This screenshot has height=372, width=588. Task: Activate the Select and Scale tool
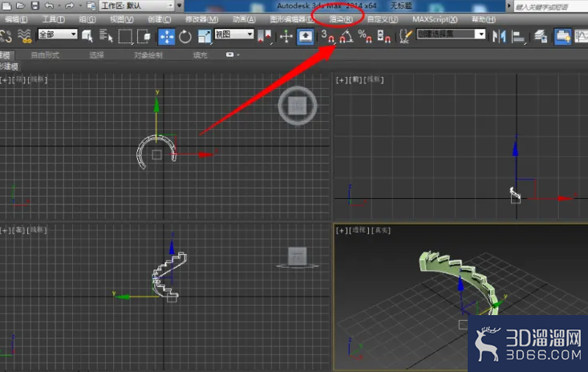click(x=205, y=36)
